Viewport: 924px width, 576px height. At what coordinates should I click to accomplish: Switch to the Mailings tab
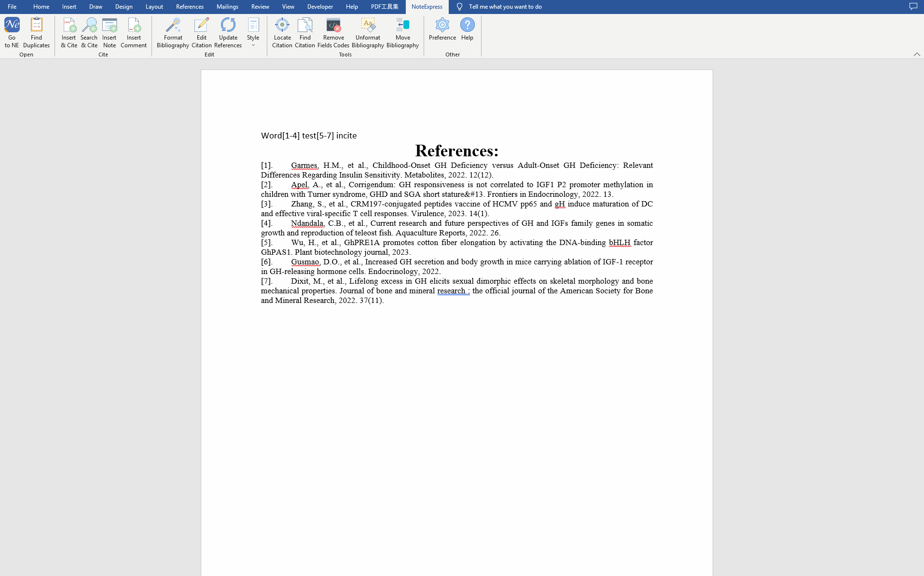coord(227,7)
